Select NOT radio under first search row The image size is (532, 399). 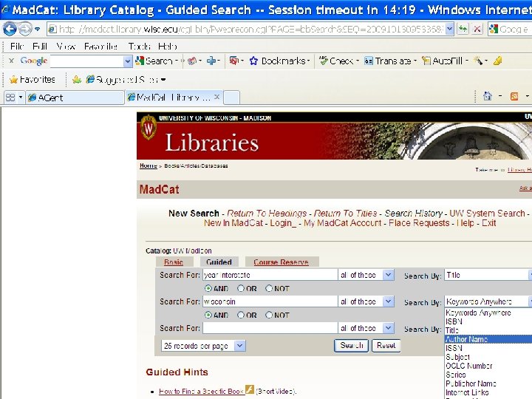[x=269, y=288]
